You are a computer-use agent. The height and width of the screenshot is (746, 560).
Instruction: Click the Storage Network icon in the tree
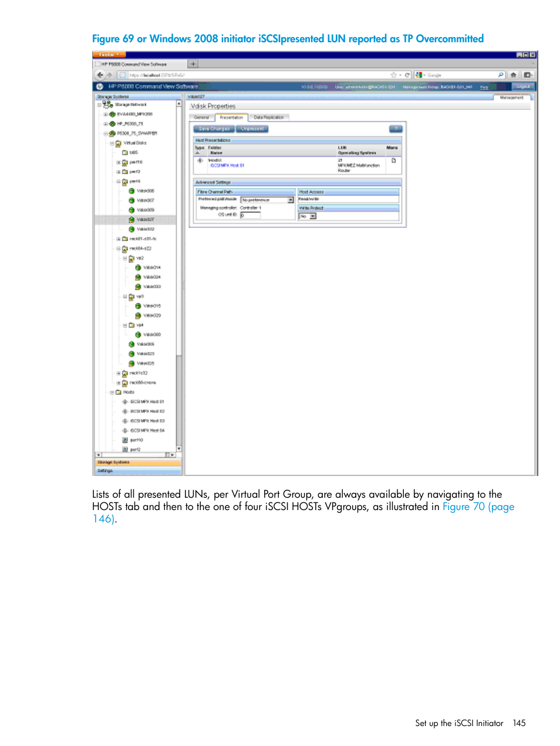107,104
